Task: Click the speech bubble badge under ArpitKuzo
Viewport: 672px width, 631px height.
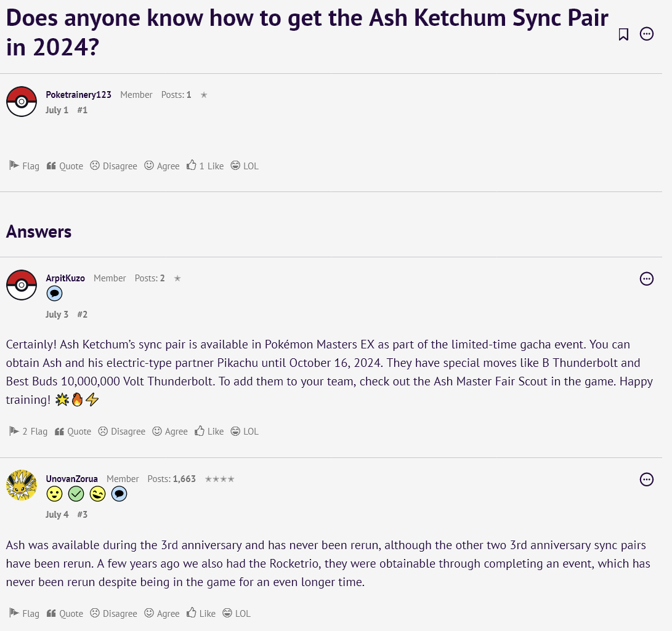Action: [54, 294]
